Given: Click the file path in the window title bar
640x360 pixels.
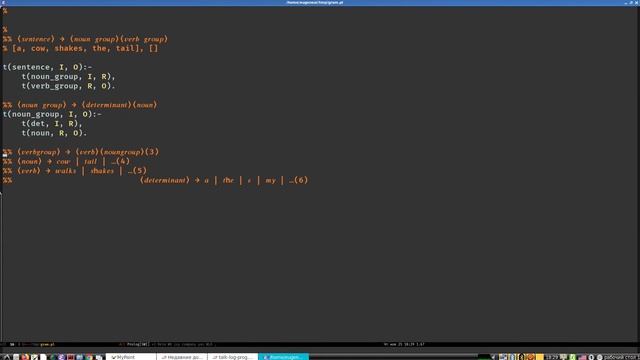Looking at the screenshot, I should (x=314, y=2).
